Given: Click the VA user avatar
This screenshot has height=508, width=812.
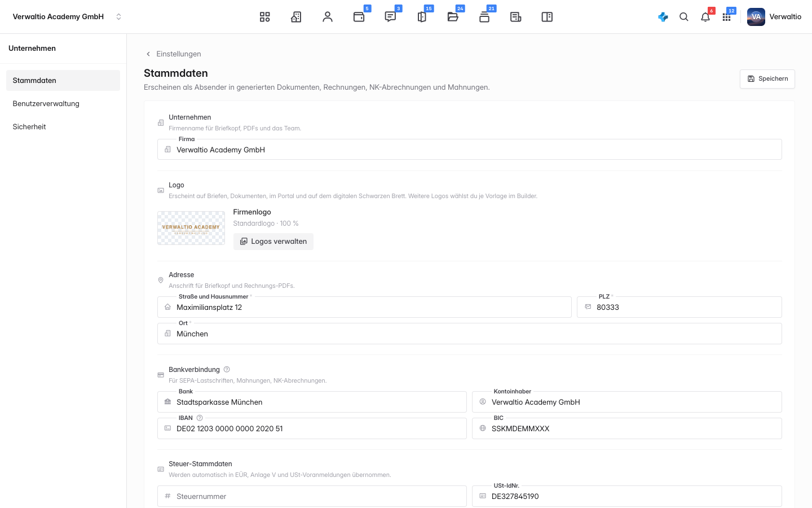Looking at the screenshot, I should pyautogui.click(x=756, y=17).
